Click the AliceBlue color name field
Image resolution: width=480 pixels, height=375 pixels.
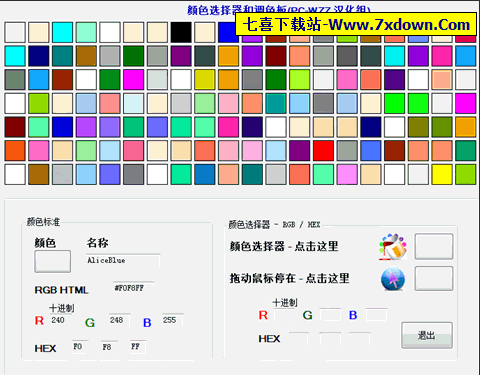click(x=123, y=260)
